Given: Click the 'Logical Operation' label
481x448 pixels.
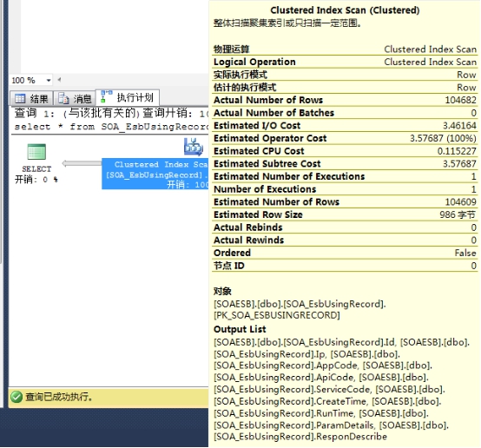Looking at the screenshot, I should 254,62.
